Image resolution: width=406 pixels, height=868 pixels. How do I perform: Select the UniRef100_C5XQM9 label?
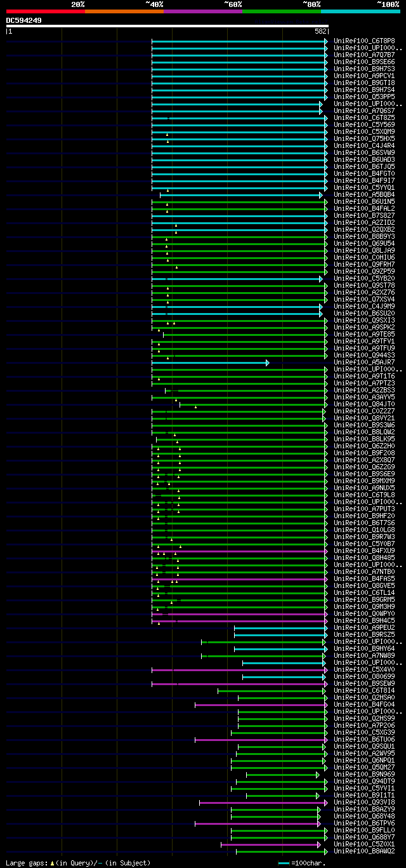coord(364,131)
